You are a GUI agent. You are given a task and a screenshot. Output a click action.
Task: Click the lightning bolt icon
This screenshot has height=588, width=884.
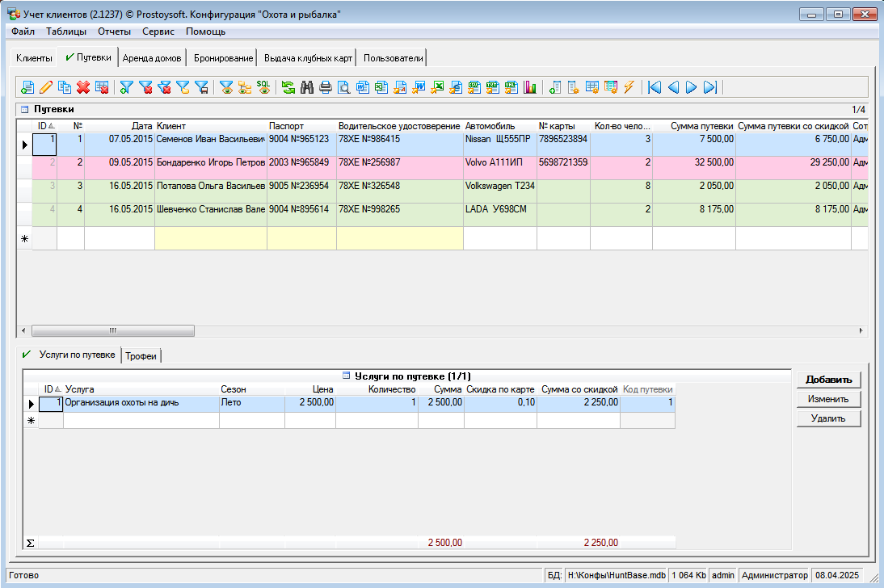pos(629,87)
